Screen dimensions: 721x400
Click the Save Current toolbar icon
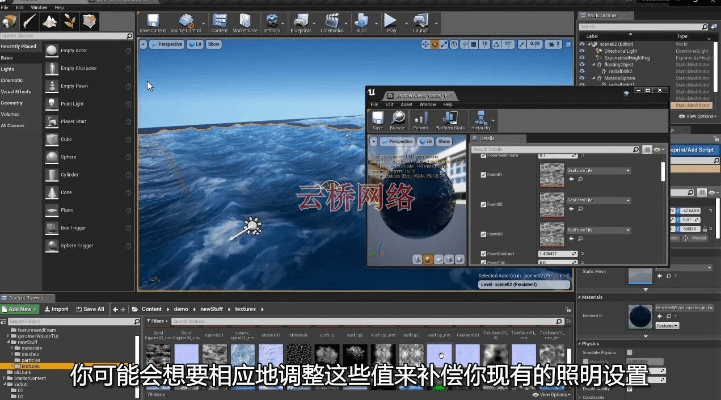[153, 22]
